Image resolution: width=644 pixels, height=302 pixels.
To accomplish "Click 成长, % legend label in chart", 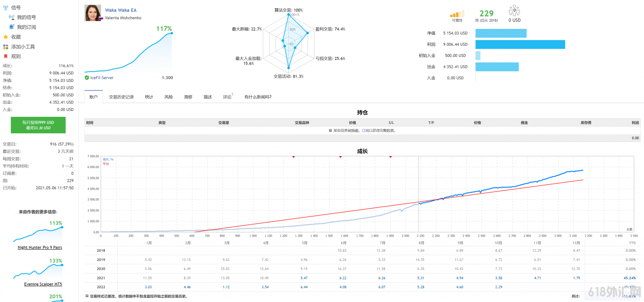I will 108,159.
